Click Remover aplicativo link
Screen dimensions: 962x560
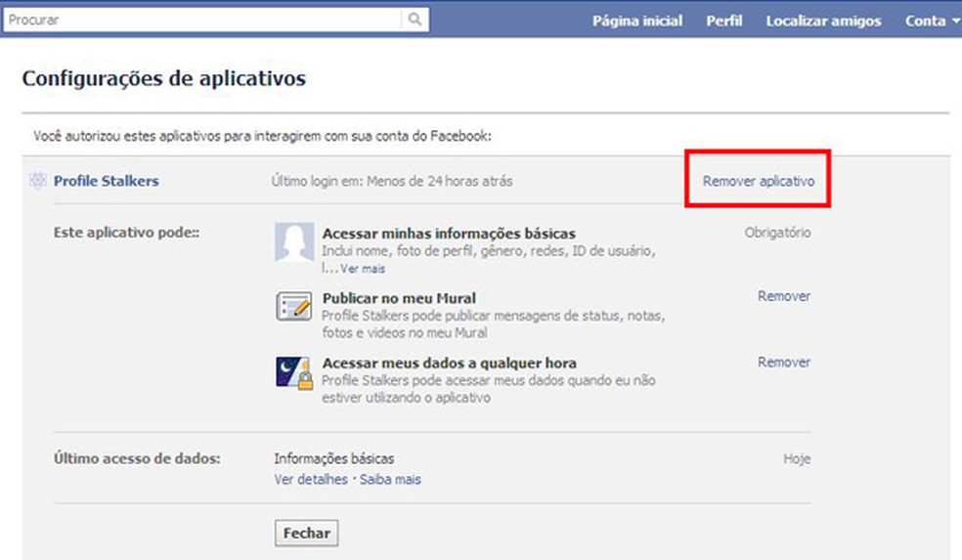click(x=759, y=181)
